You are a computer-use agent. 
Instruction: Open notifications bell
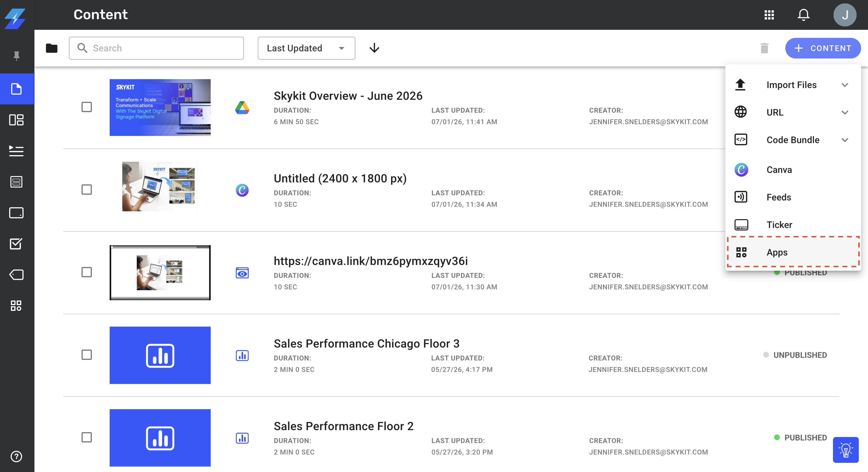coord(804,15)
